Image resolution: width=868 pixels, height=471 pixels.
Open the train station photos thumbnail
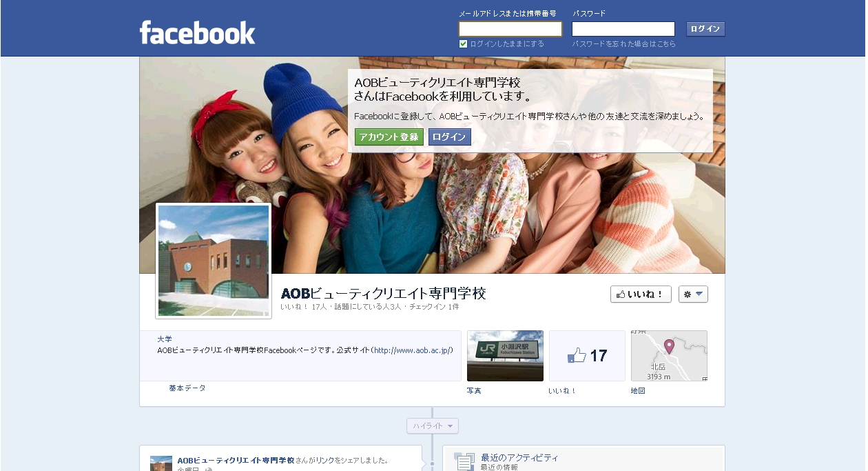(505, 356)
